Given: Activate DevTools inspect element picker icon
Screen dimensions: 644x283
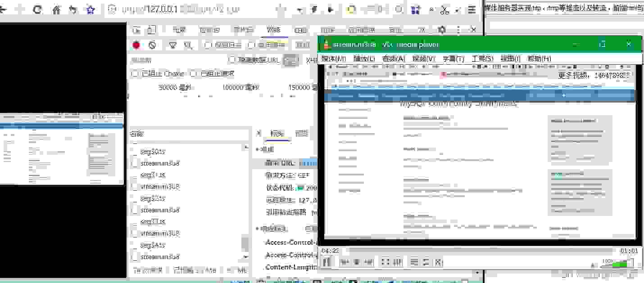Looking at the screenshot, I should (x=136, y=30).
